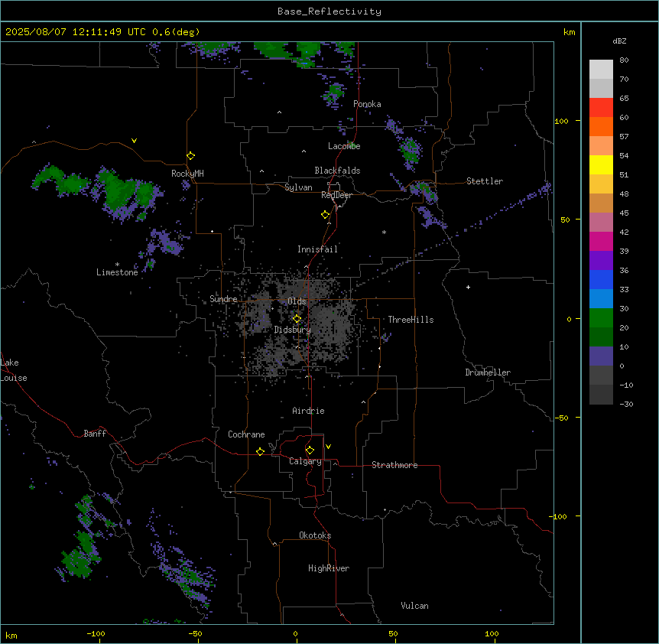Select the yellow radar site marker above Didsbury

297,319
